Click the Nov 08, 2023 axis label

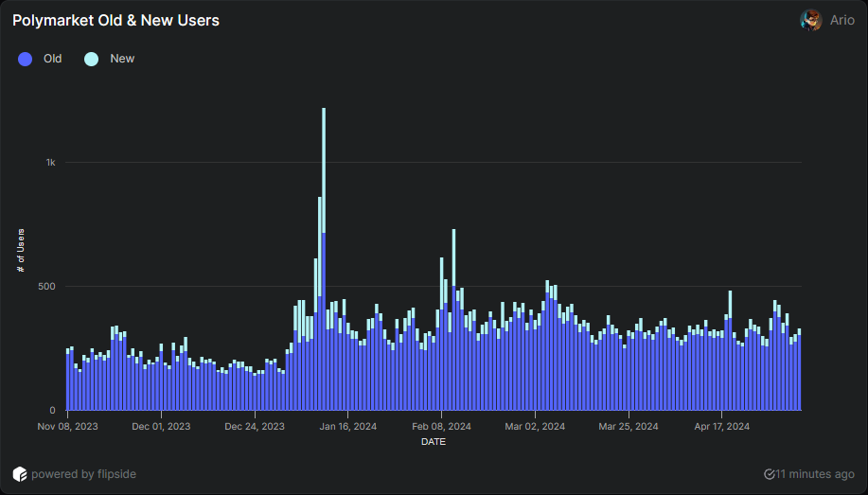(67, 426)
